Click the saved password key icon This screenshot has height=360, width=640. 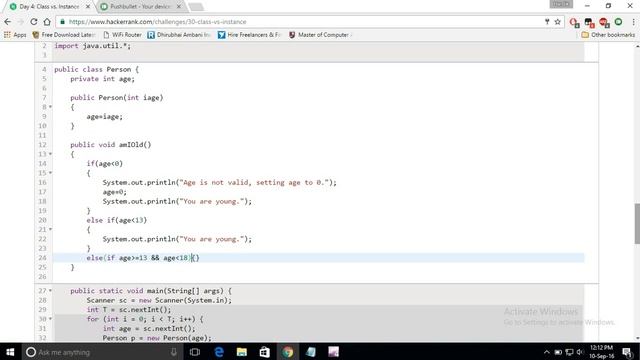tap(547, 22)
